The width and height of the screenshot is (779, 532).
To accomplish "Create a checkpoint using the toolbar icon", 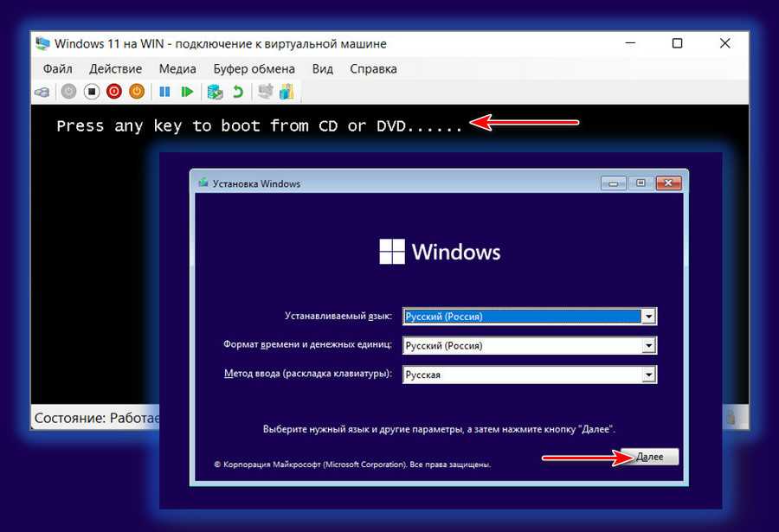I will pyautogui.click(x=215, y=92).
